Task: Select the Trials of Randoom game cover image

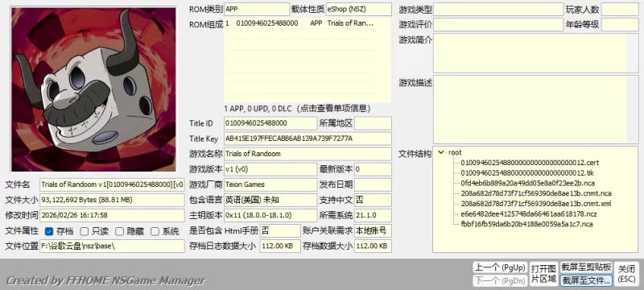Action: tap(93, 89)
